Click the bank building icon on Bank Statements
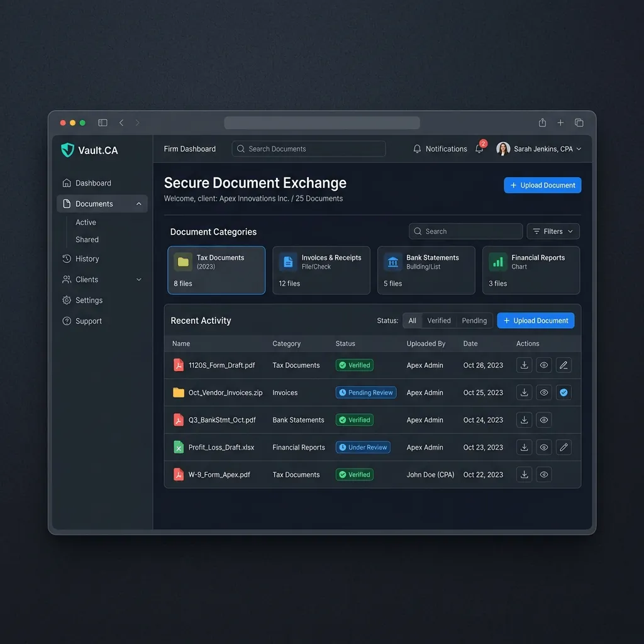This screenshot has height=644, width=644. tap(393, 262)
